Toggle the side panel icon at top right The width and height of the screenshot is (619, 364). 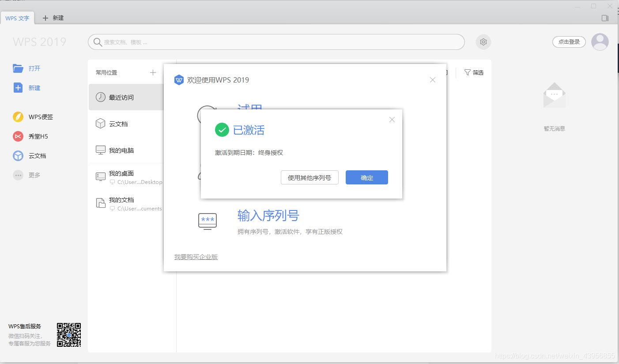coord(605,18)
